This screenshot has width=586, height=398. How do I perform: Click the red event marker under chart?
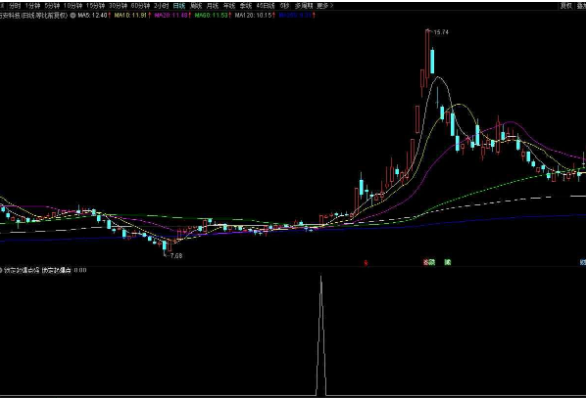coord(366,263)
